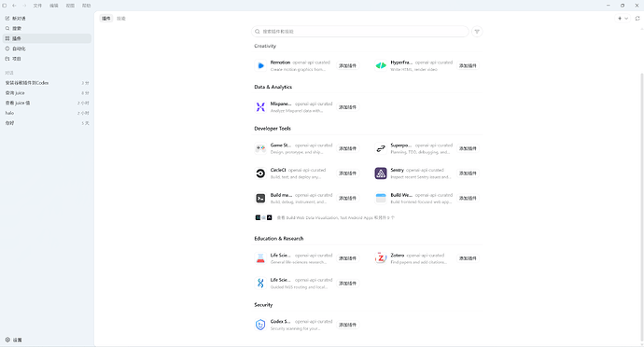Screen dimensions: 644x347
Task: Select the CircleCI logo icon
Action: pyautogui.click(x=260, y=173)
